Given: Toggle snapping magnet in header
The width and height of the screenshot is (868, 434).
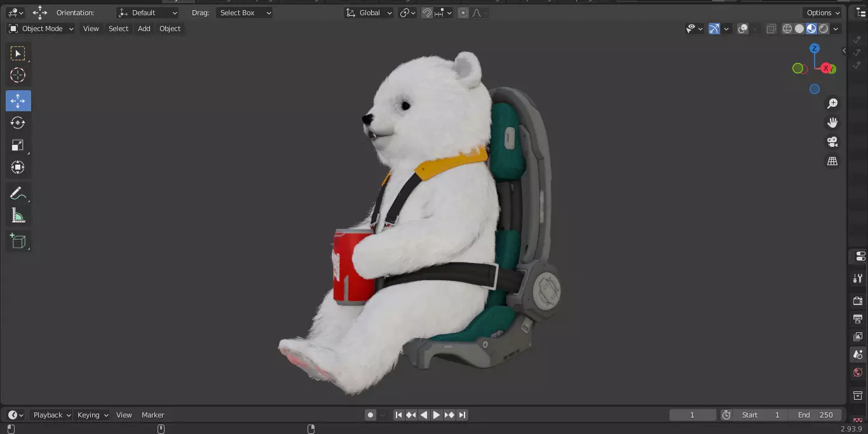Looking at the screenshot, I should 427,13.
